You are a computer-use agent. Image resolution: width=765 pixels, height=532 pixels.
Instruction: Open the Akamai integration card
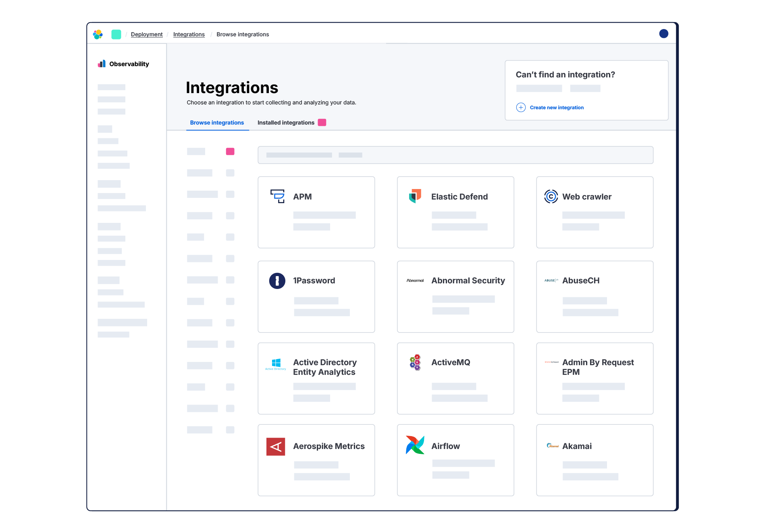(x=595, y=460)
